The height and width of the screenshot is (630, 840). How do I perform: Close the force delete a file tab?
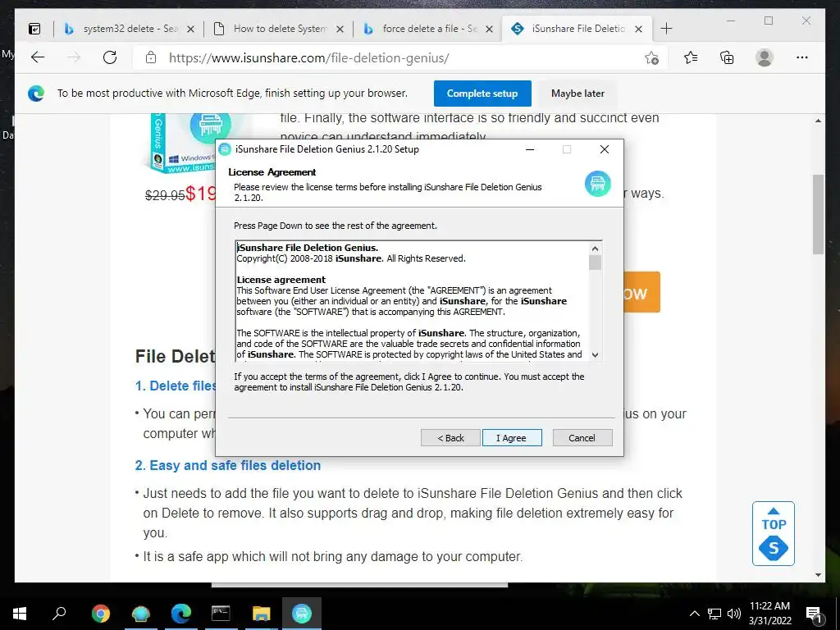489,29
